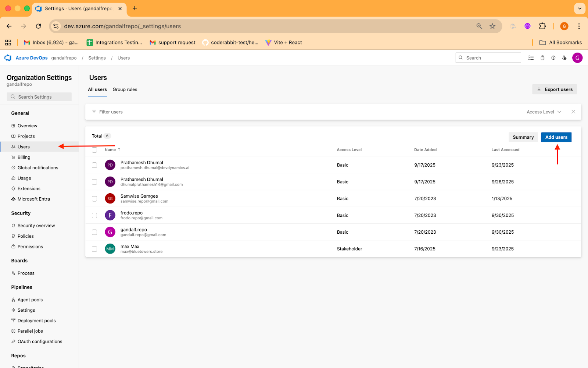588x368 pixels.
Task: Close the Settings Users browser tab
Action: [x=120, y=8]
